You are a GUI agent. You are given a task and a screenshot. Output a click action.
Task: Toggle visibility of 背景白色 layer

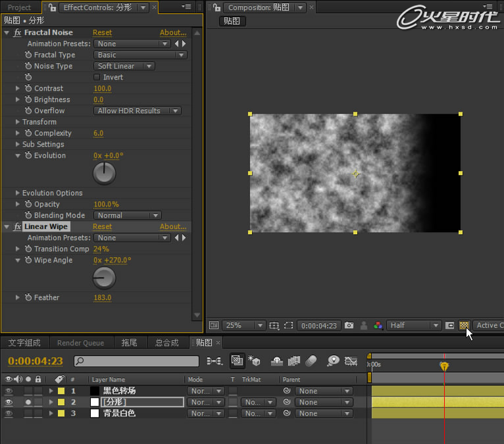point(9,414)
